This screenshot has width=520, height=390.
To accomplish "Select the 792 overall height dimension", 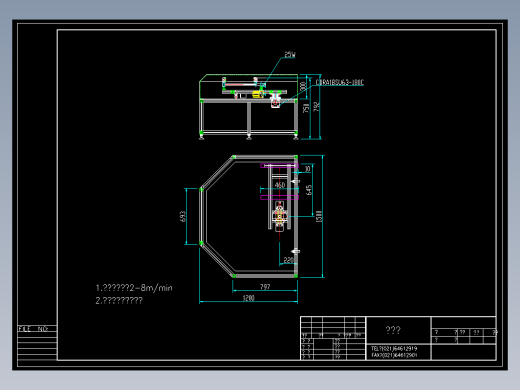I will click(x=316, y=106).
